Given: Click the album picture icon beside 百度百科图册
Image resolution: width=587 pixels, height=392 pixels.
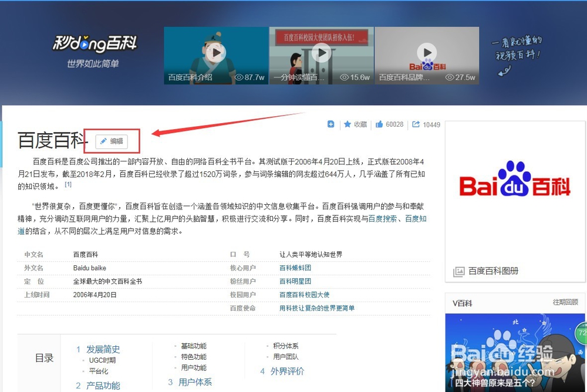Looking at the screenshot, I should (458, 272).
